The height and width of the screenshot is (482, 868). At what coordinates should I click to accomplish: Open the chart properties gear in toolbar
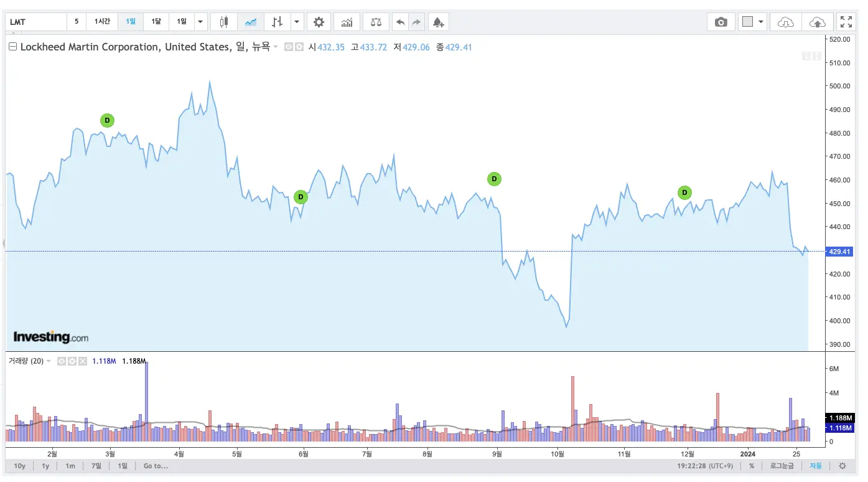pyautogui.click(x=319, y=22)
